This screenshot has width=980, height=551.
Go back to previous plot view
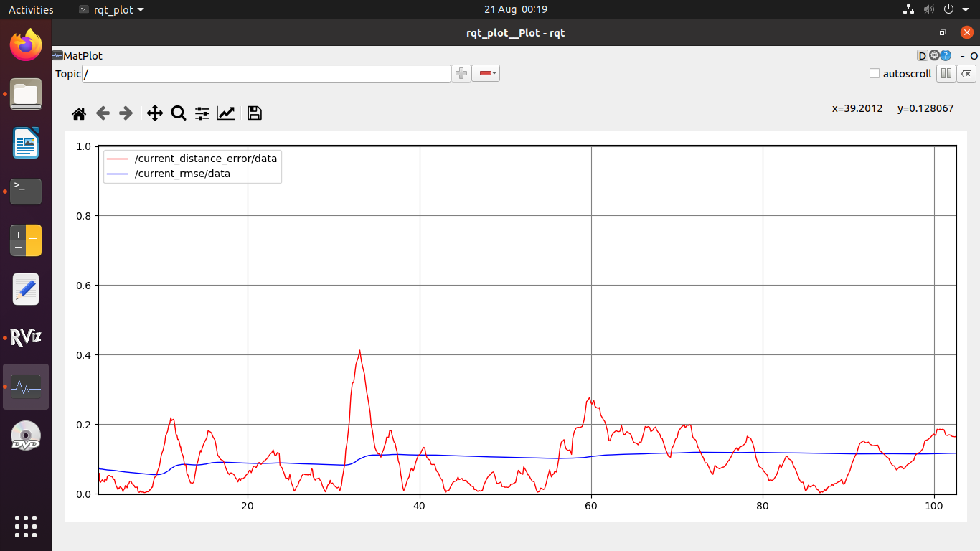coord(103,113)
